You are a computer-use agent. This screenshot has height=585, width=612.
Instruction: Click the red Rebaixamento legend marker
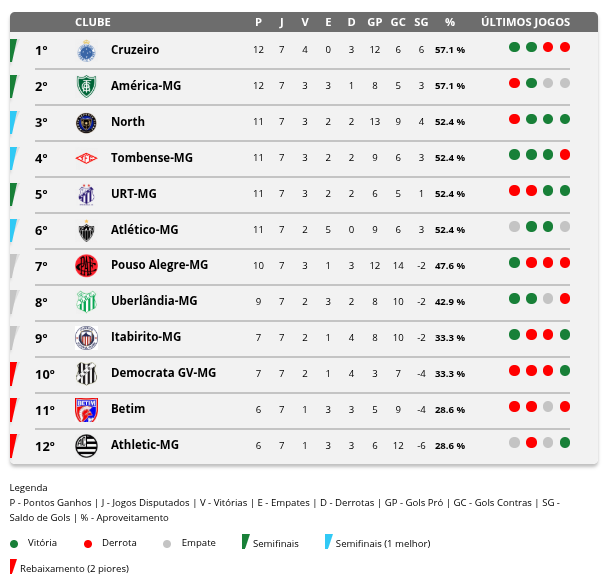[x=13, y=568]
